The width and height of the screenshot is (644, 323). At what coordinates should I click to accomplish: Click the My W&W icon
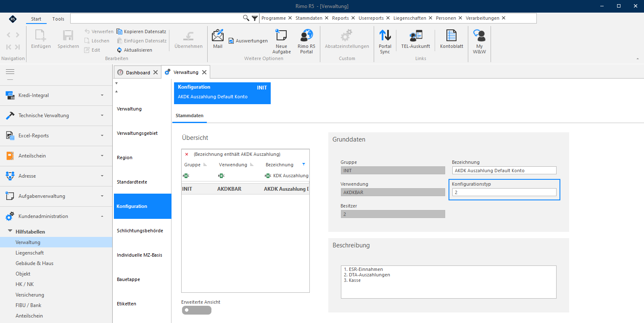click(x=479, y=35)
